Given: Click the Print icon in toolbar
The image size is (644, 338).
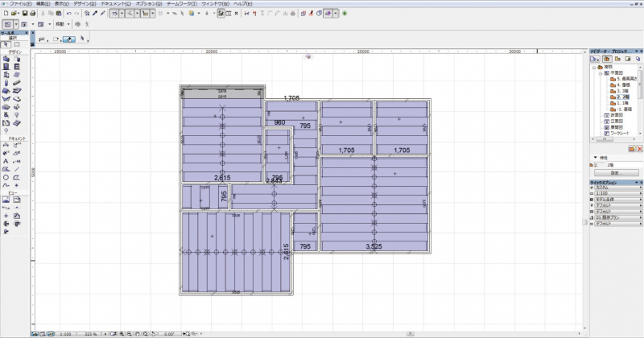Looking at the screenshot, I should tap(32, 14).
